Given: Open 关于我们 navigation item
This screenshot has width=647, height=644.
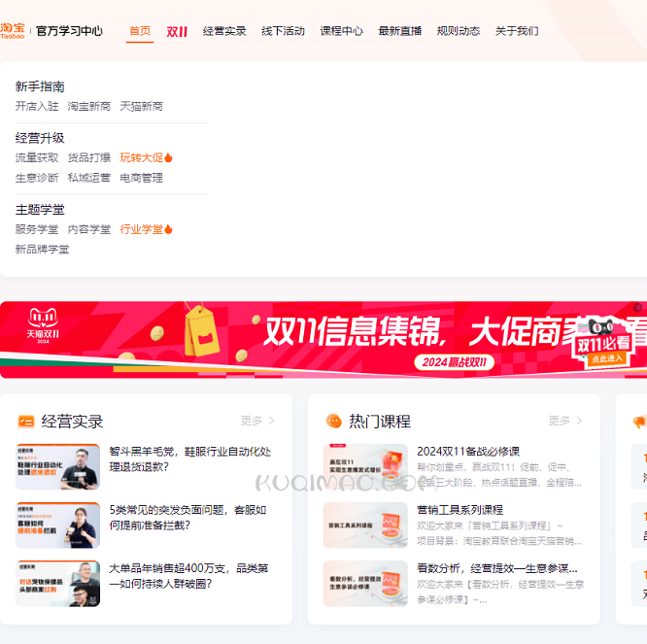Looking at the screenshot, I should (517, 31).
